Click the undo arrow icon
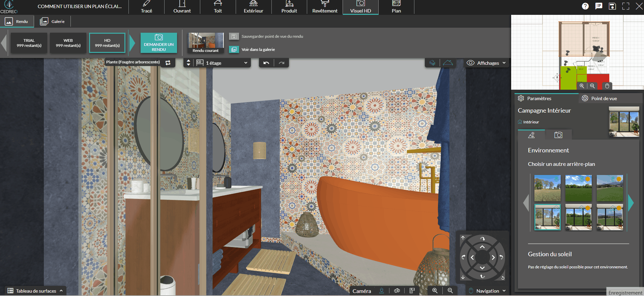The width and height of the screenshot is (644, 296). coord(266,63)
